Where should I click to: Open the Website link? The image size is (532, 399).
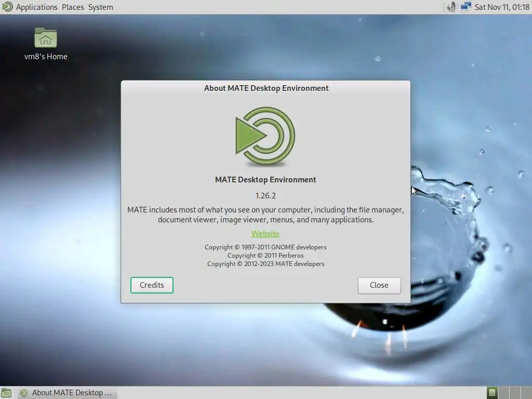coord(265,233)
